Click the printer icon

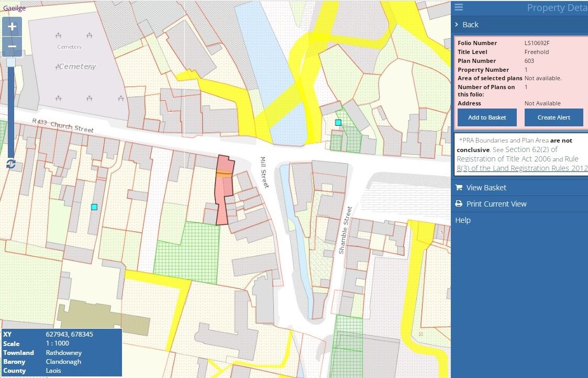tap(459, 204)
